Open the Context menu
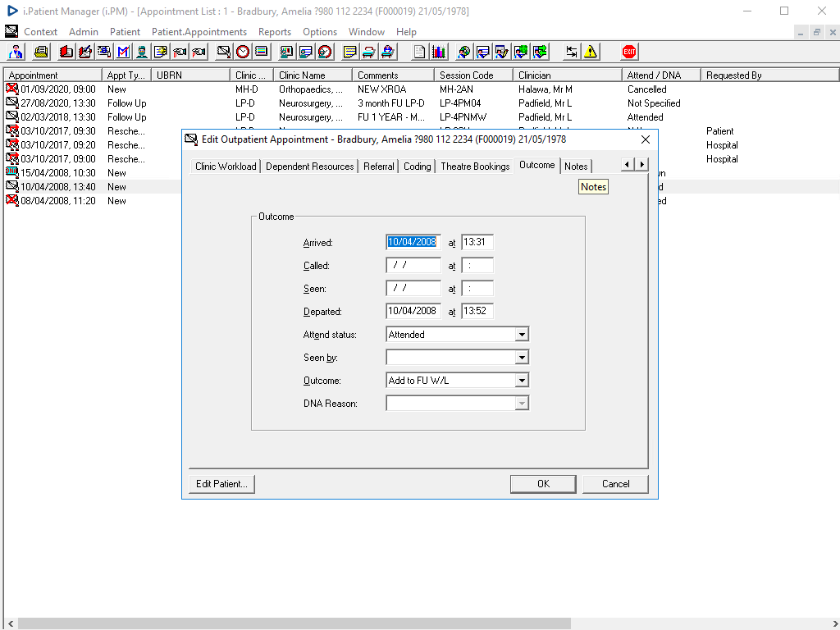This screenshot has width=840, height=630. pyautogui.click(x=40, y=32)
